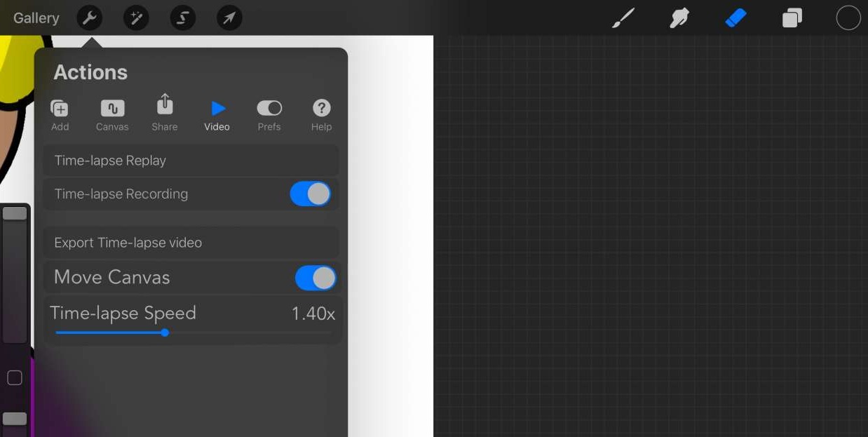Viewport: 868px width, 437px height.
Task: Select the Brush tool
Action: 623,18
